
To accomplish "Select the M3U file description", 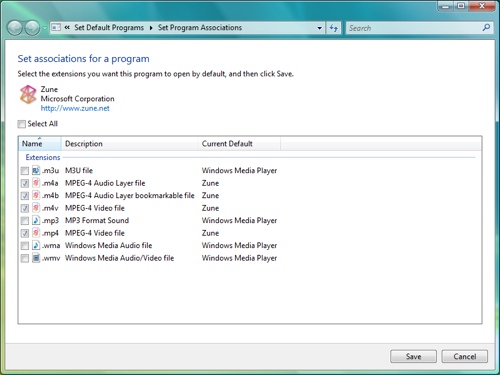I will click(x=79, y=170).
